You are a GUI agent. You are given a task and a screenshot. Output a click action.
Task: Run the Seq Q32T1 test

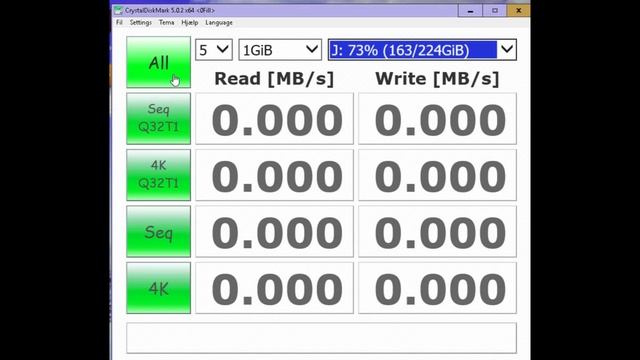tap(158, 118)
